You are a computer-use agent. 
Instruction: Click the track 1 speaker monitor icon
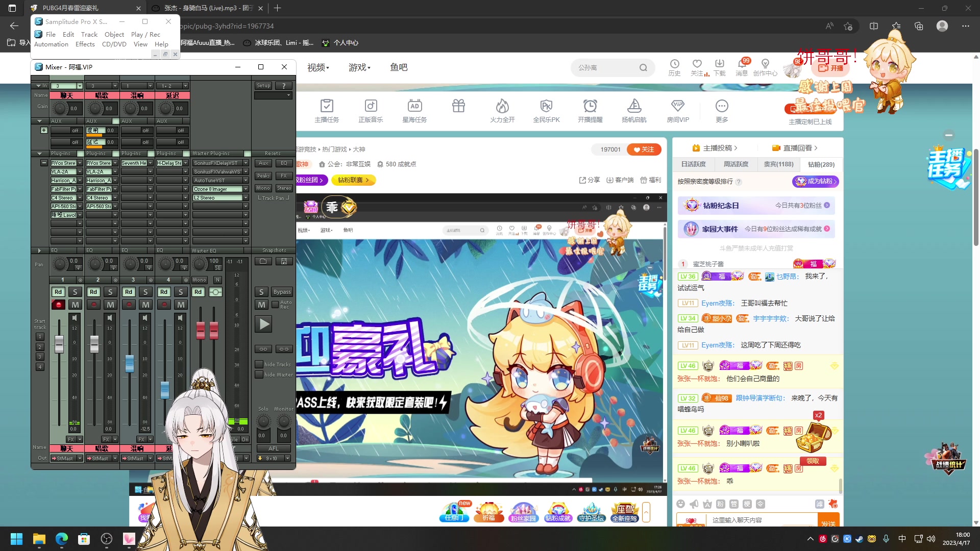click(x=75, y=317)
